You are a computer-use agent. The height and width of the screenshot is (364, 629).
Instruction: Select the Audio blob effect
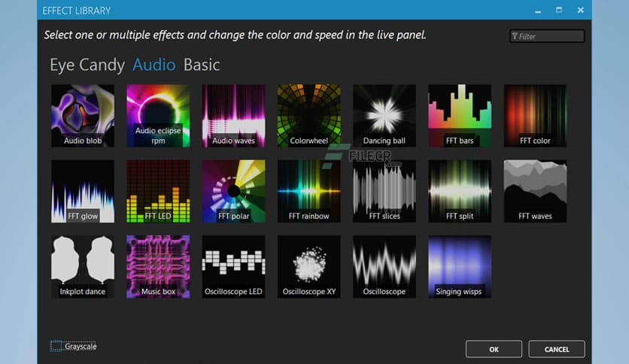pyautogui.click(x=83, y=115)
